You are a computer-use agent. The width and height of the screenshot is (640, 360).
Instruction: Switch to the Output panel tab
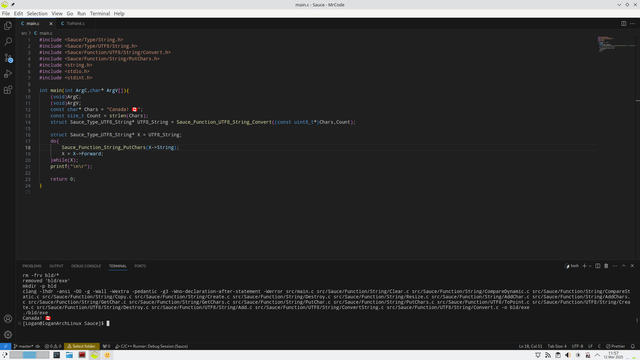pyautogui.click(x=56, y=266)
